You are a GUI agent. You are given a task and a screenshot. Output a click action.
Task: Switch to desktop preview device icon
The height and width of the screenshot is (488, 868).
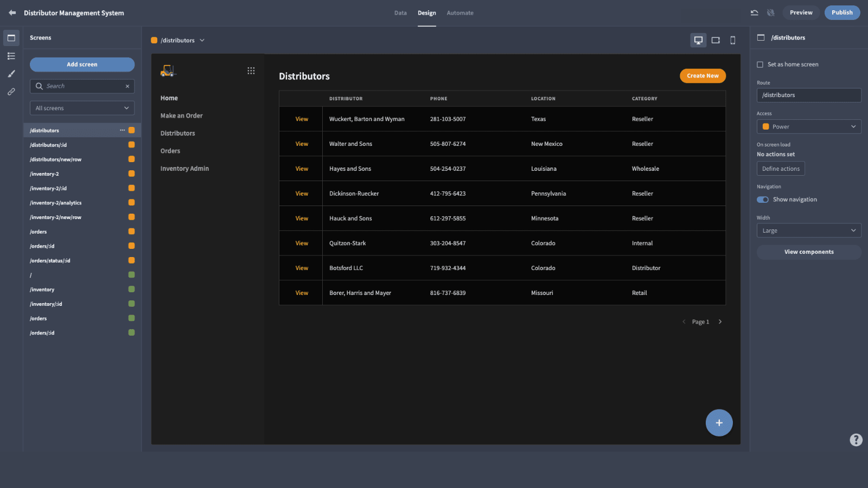[x=698, y=40]
